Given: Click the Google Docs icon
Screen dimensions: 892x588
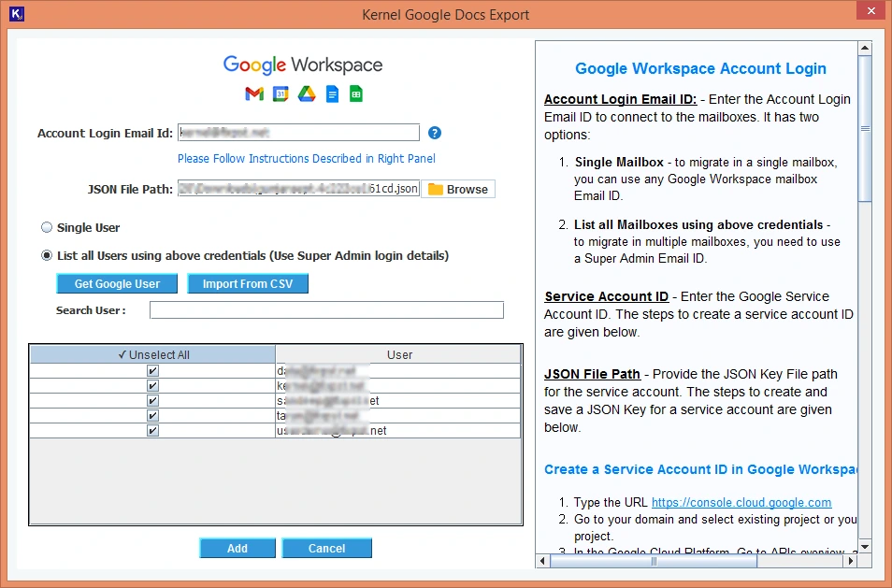Looking at the screenshot, I should (x=332, y=93).
